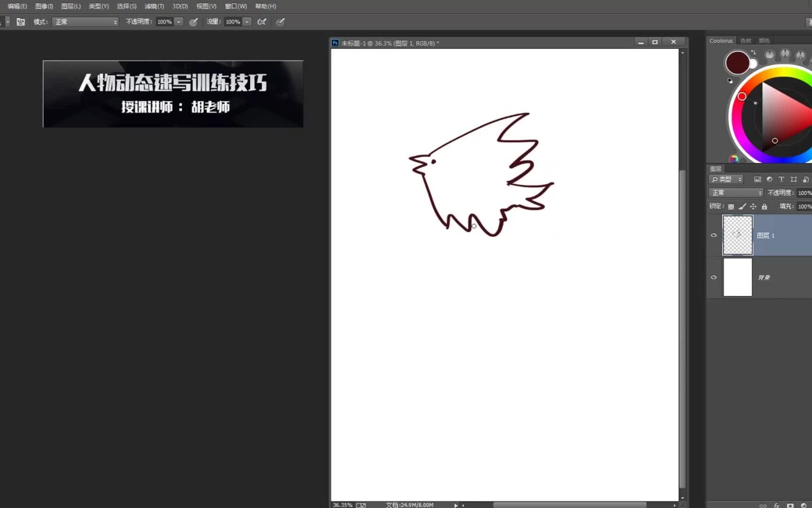
Task: Toggle lock all padlock icon
Action: pyautogui.click(x=765, y=206)
